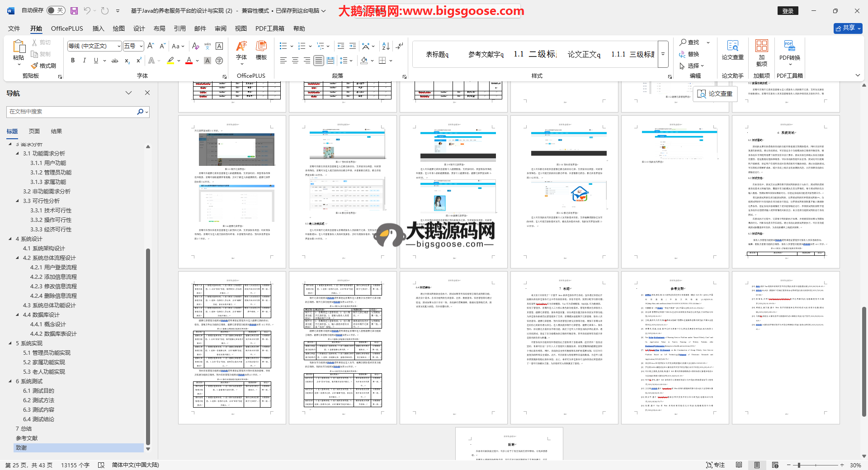Open the Sort tool in the paragraph group

coord(386,46)
